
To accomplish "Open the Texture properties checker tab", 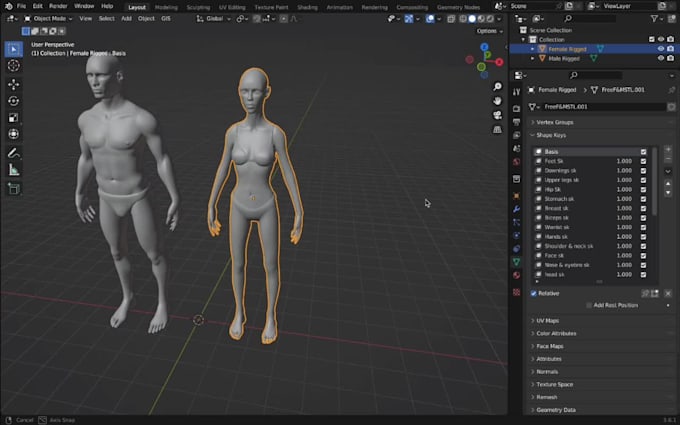I will (516, 292).
